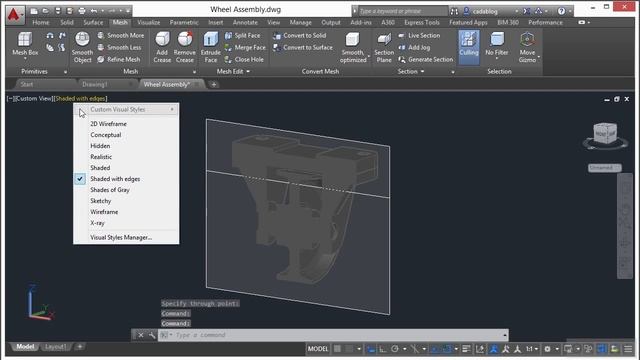640x360 pixels.
Task: Select the Remove Crease tool
Action: (x=184, y=47)
